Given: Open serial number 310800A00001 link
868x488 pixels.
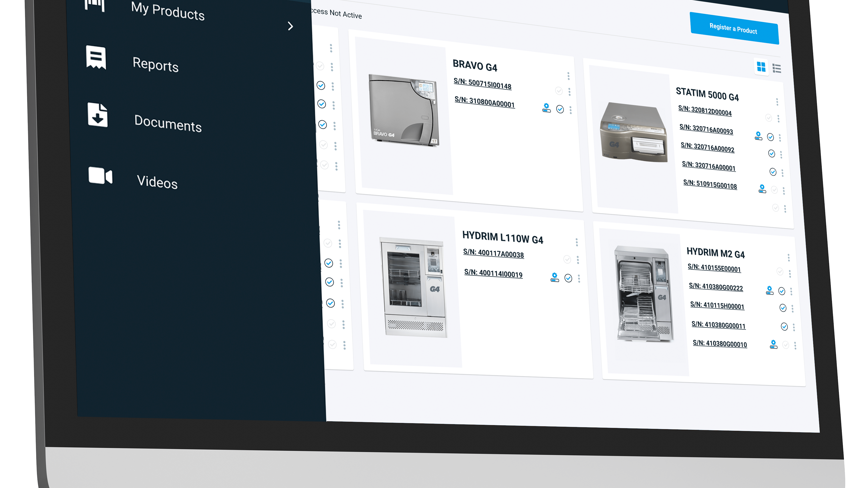Looking at the screenshot, I should click(485, 102).
